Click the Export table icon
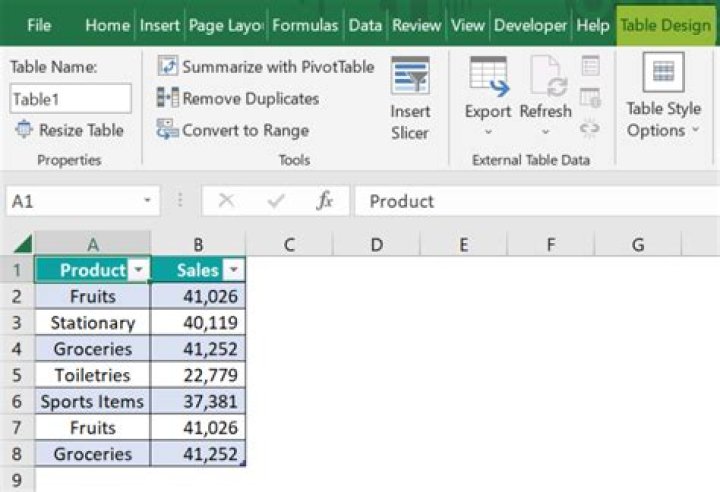720x492 pixels. point(489,76)
